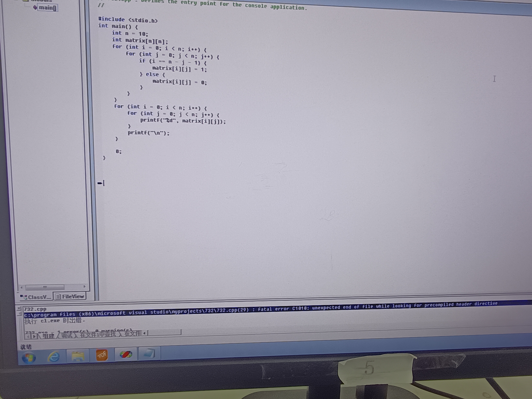
Task: Open the Windows Start menu
Action: 29,358
